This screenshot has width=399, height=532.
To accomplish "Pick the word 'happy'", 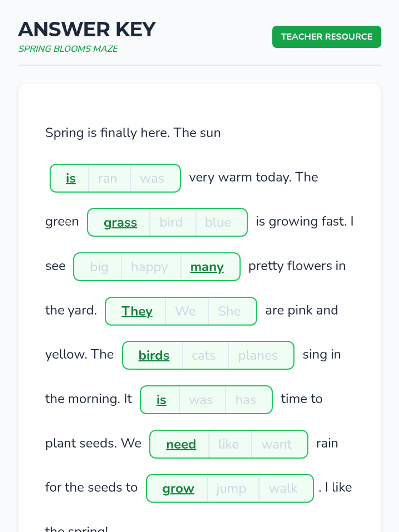I will click(149, 267).
